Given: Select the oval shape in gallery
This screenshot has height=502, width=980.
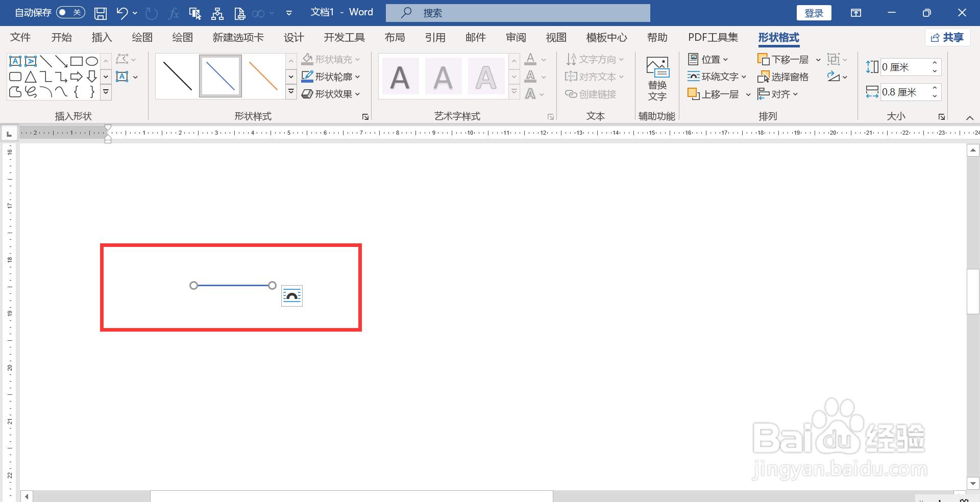Looking at the screenshot, I should (x=92, y=61).
